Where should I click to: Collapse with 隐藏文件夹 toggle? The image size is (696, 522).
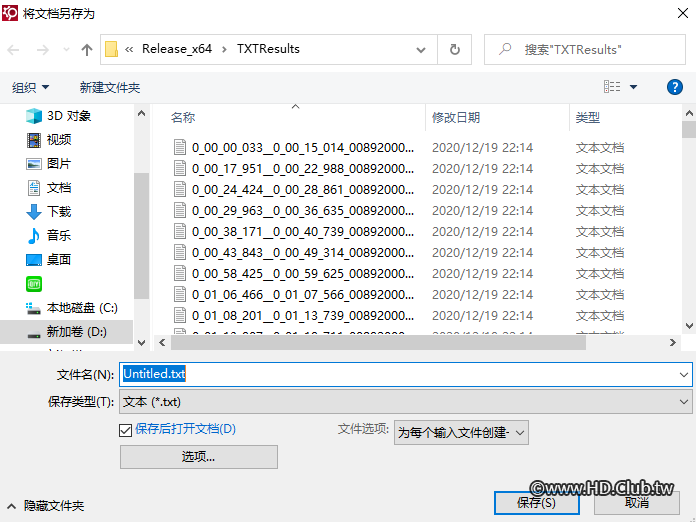click(x=45, y=506)
